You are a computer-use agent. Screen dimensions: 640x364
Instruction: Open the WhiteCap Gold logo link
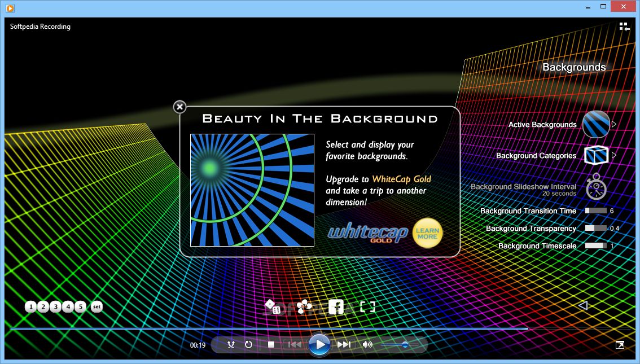368,234
